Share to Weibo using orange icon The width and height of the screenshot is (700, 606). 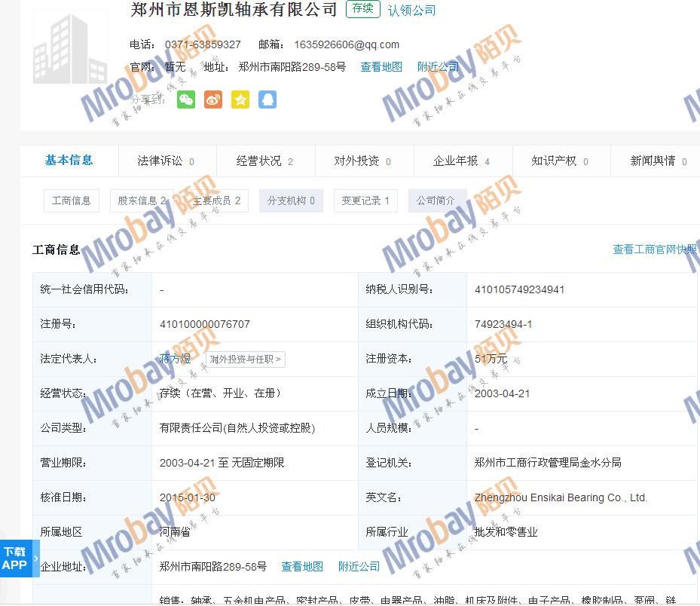tap(213, 99)
